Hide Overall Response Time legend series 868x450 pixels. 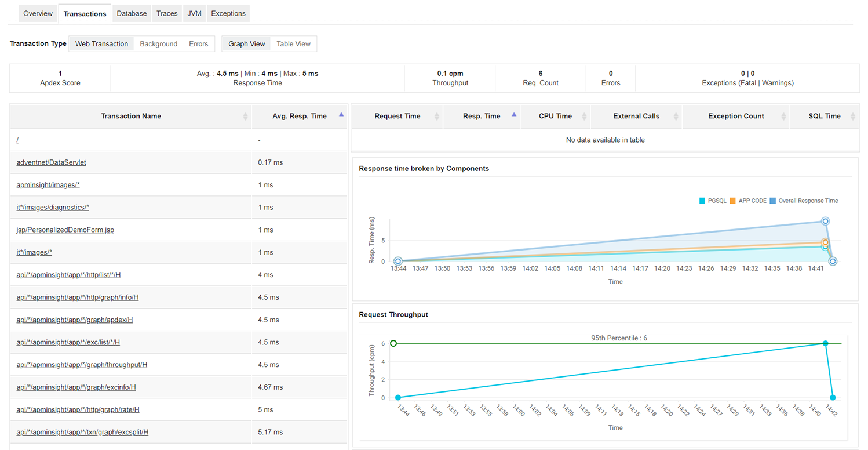(x=804, y=201)
